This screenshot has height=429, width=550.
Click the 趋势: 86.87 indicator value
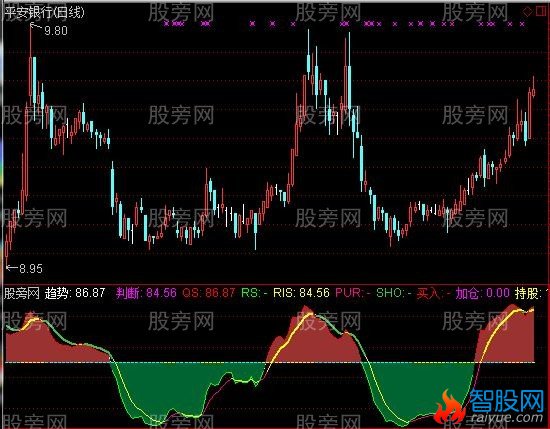pyautogui.click(x=75, y=293)
